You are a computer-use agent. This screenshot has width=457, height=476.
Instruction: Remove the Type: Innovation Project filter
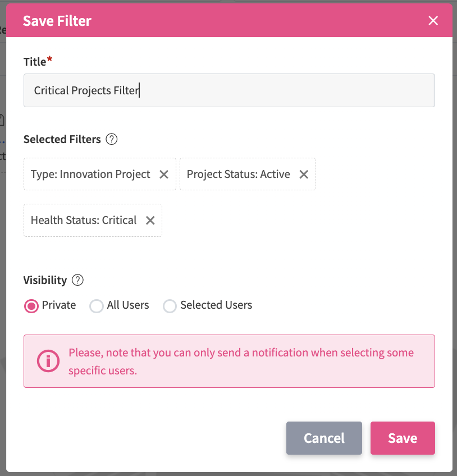(x=164, y=175)
